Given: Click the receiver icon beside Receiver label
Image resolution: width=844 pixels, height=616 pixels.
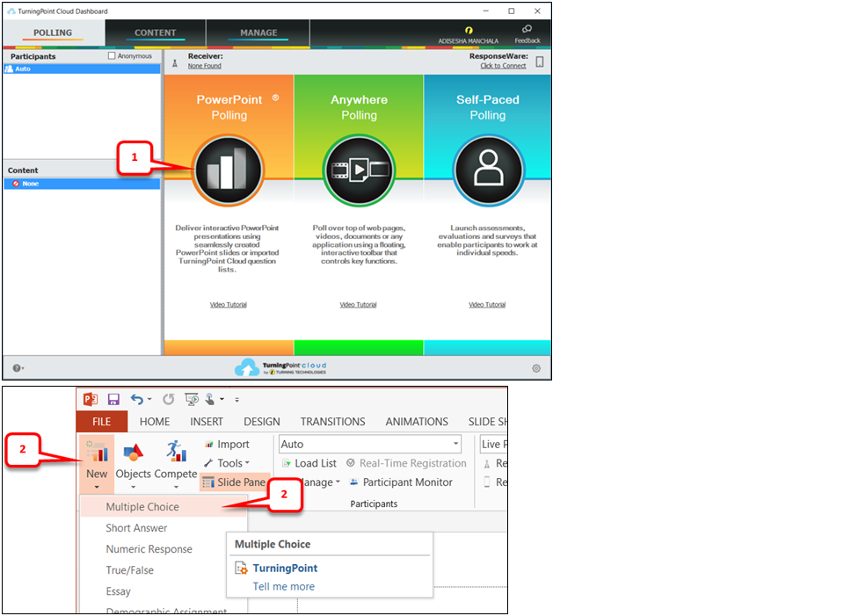Looking at the screenshot, I should 175,63.
